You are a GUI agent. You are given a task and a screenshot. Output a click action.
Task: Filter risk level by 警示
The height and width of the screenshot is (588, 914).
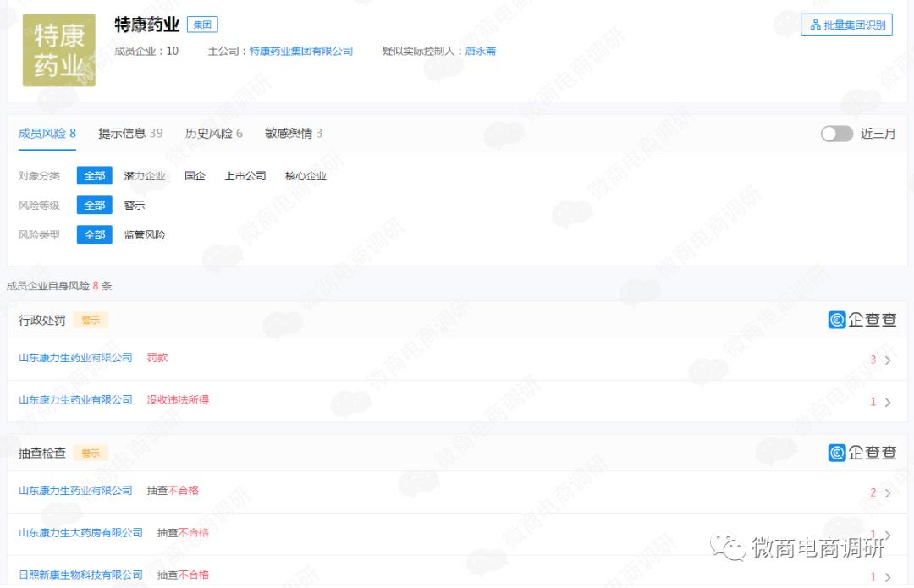click(134, 206)
